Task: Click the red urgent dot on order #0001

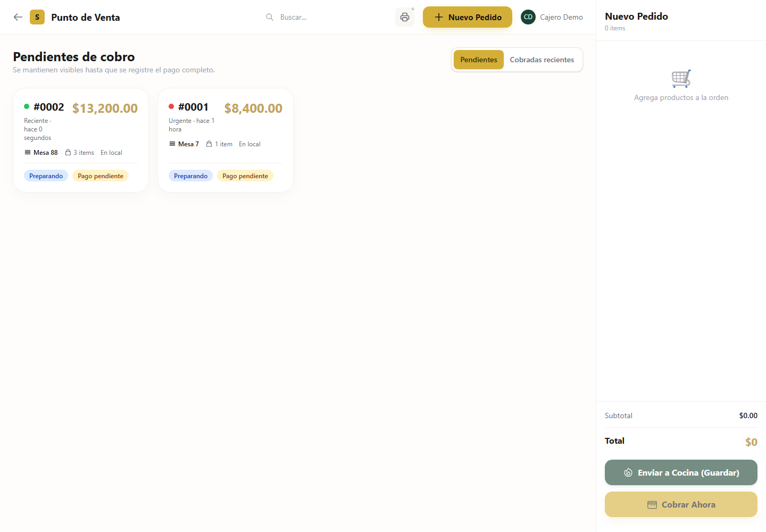Action: pos(171,106)
